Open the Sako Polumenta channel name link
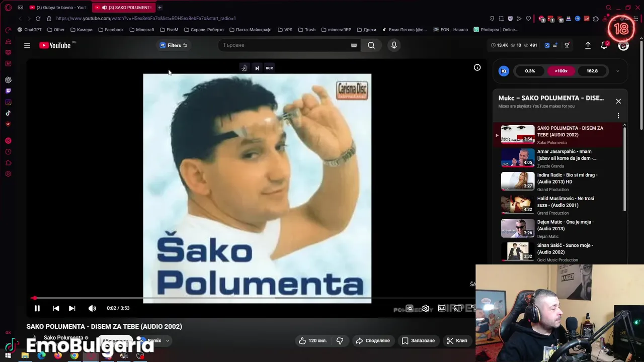This screenshot has height=362, width=644. 63,338
